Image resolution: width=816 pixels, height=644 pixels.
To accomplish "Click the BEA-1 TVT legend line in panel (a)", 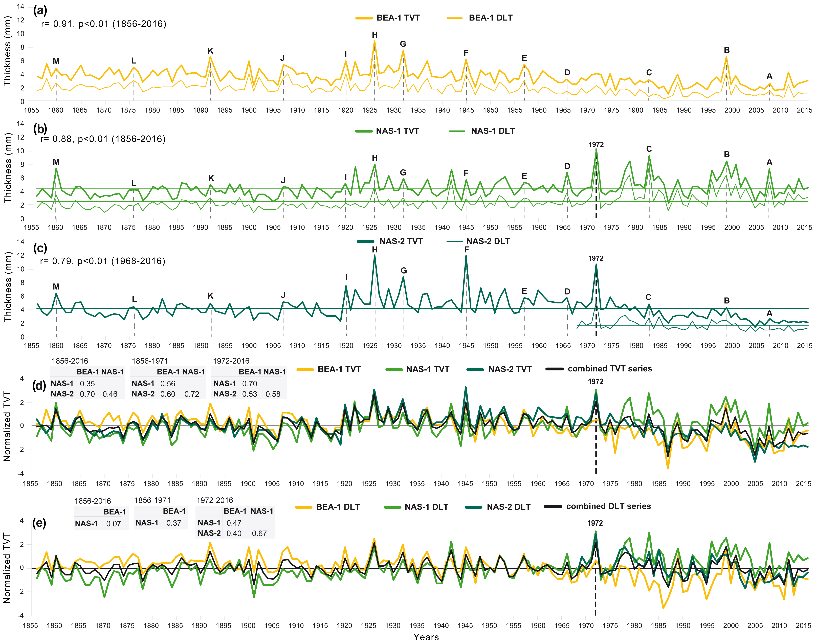I will (364, 18).
